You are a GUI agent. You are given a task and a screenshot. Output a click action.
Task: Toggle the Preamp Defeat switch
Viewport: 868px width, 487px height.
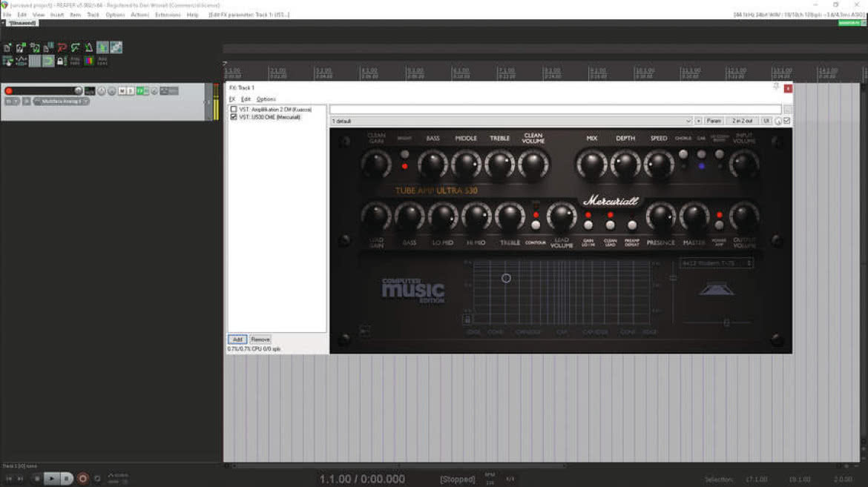[x=631, y=225]
